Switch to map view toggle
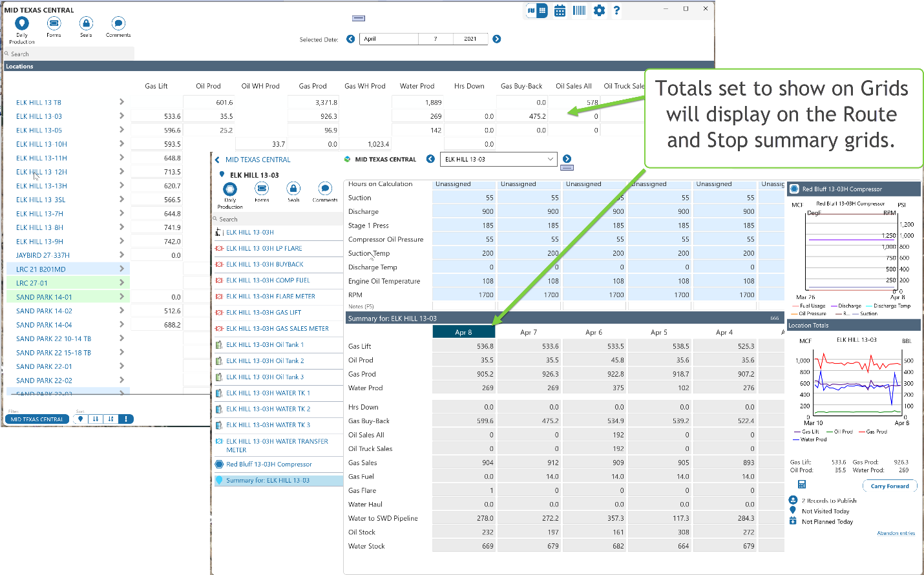This screenshot has width=924, height=575. point(531,10)
